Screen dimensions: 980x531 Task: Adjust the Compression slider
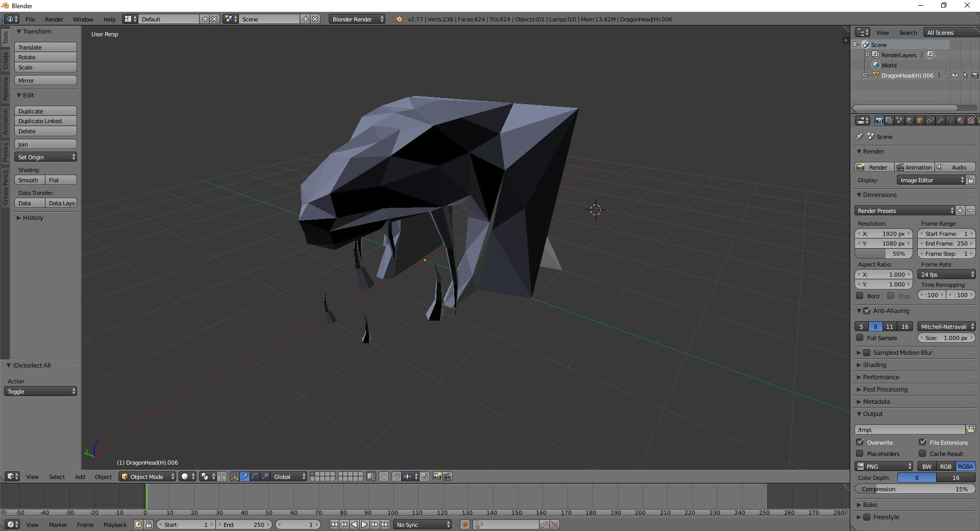(x=915, y=489)
